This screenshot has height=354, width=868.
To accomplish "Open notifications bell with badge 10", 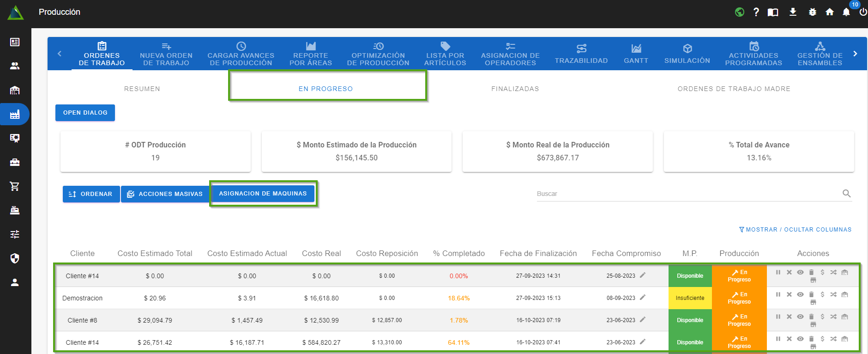I will [x=846, y=12].
